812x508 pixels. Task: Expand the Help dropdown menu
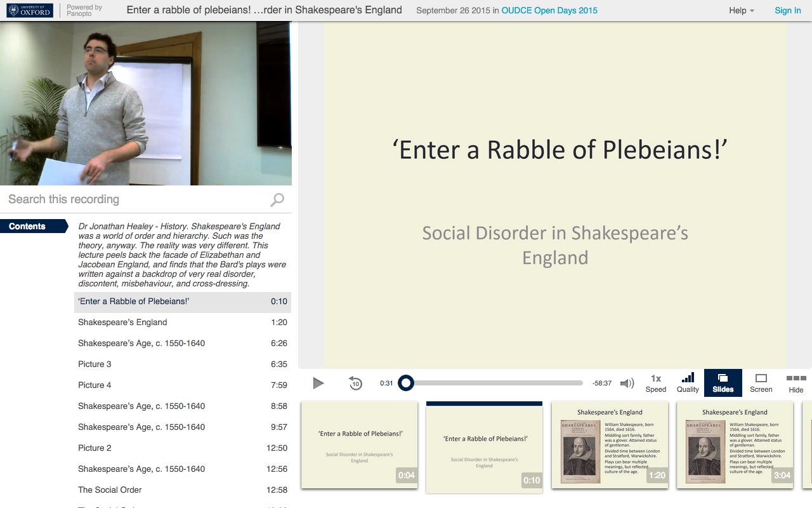741,11
